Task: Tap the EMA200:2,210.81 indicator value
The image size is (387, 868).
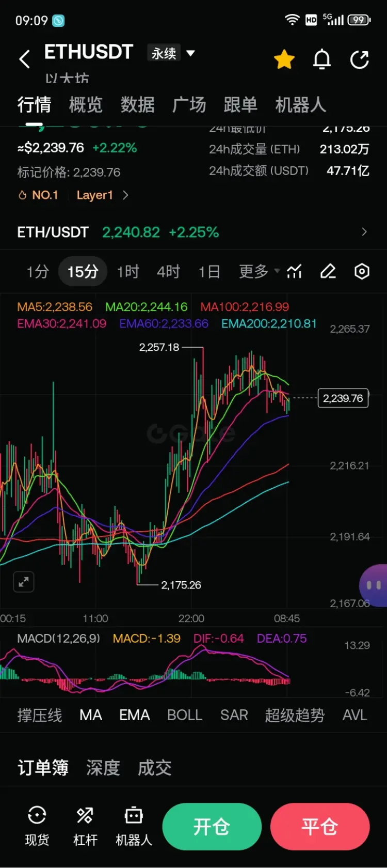Action: pyautogui.click(x=269, y=324)
